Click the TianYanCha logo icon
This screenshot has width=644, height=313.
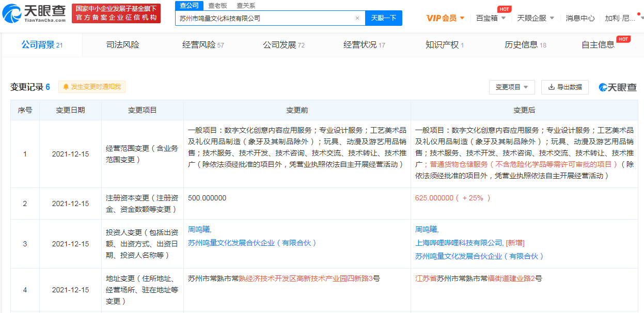[13, 14]
